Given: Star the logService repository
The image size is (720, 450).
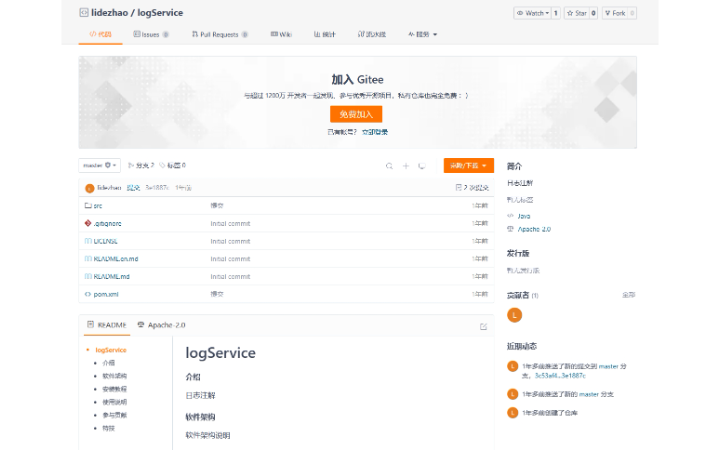Looking at the screenshot, I should coord(576,13).
